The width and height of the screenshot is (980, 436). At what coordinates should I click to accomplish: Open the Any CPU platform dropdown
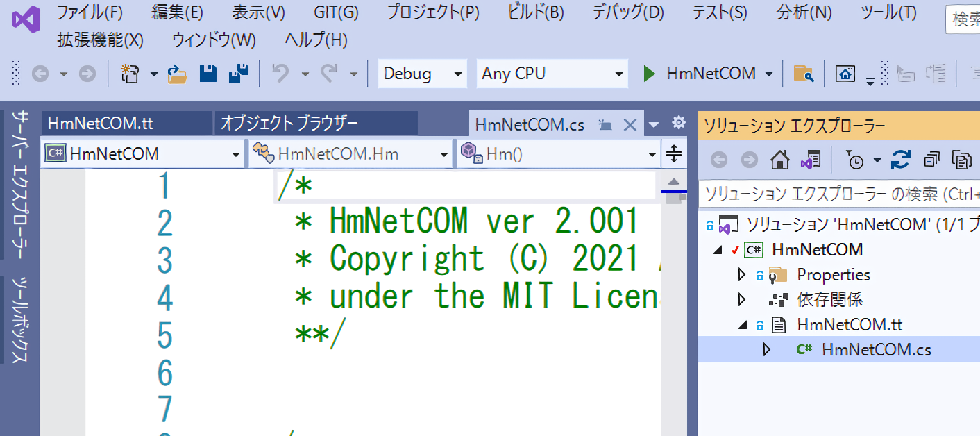coord(552,74)
